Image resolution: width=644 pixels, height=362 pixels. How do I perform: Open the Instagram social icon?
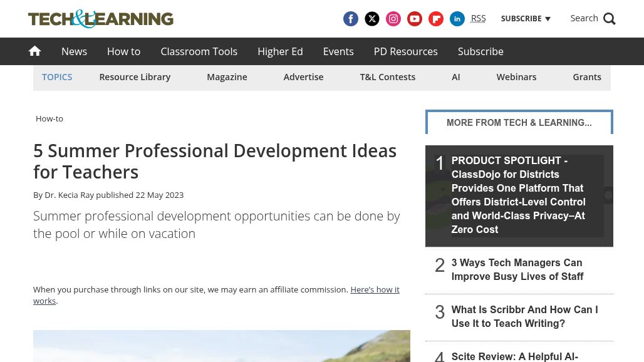click(393, 19)
